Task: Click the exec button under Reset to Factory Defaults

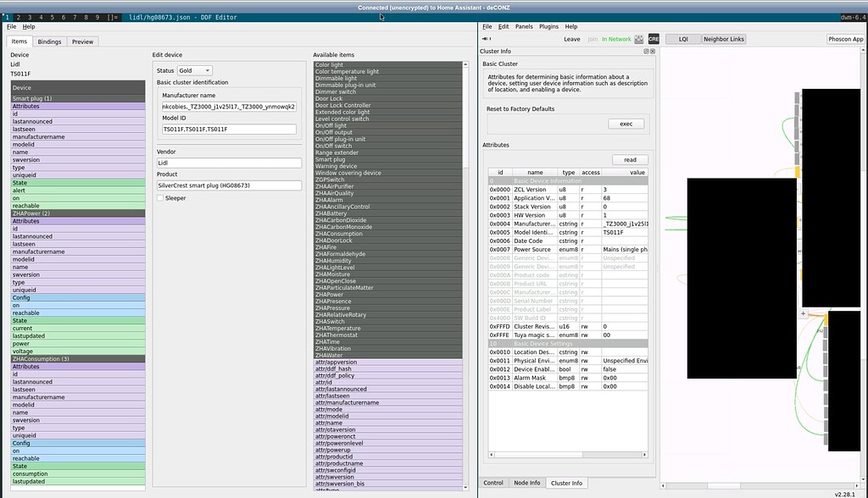Action: click(x=626, y=123)
